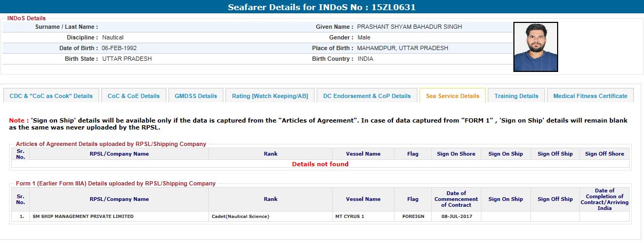Open the GMDSS Details tab
644x243 pixels.
[x=196, y=96]
